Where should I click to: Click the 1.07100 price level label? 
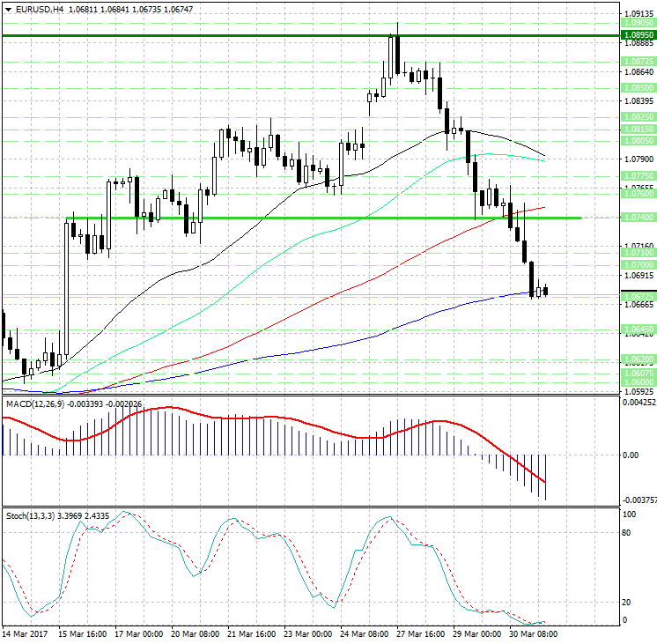[x=639, y=252]
